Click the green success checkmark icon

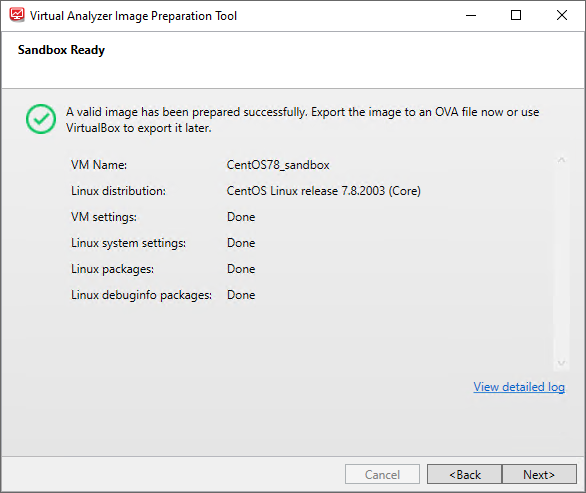pos(41,119)
